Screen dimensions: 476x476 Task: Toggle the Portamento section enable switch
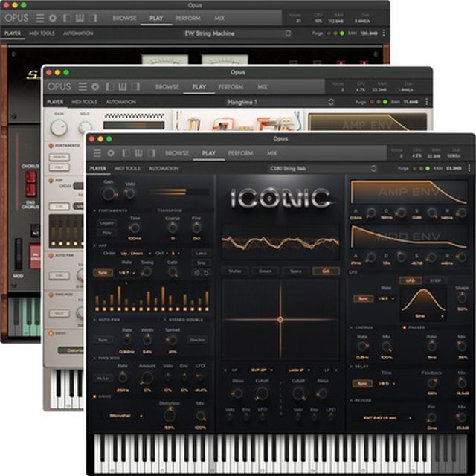[94, 210]
